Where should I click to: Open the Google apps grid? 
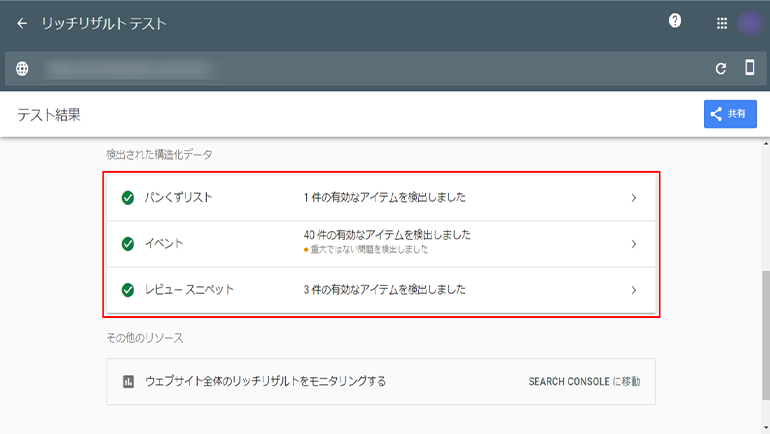(722, 23)
